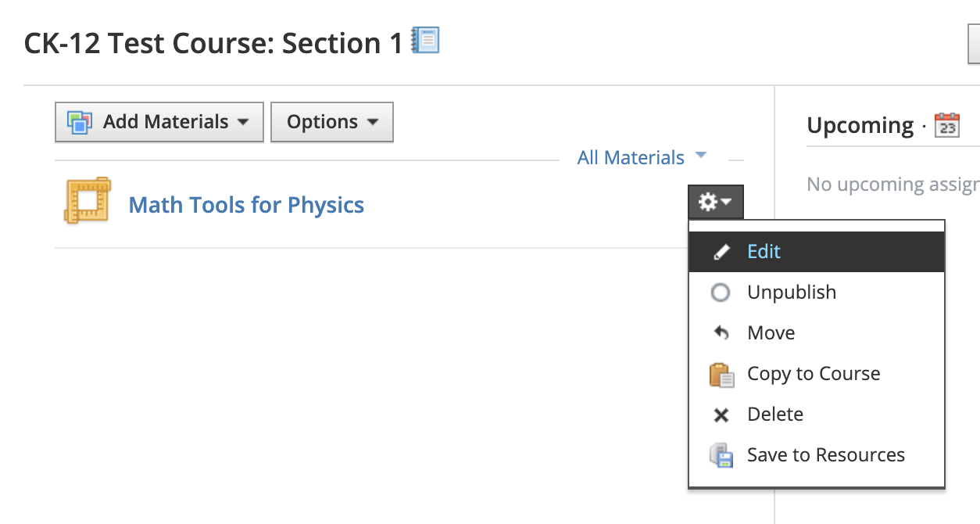The width and height of the screenshot is (980, 524).
Task: Open the Options dropdown
Action: coord(332,122)
